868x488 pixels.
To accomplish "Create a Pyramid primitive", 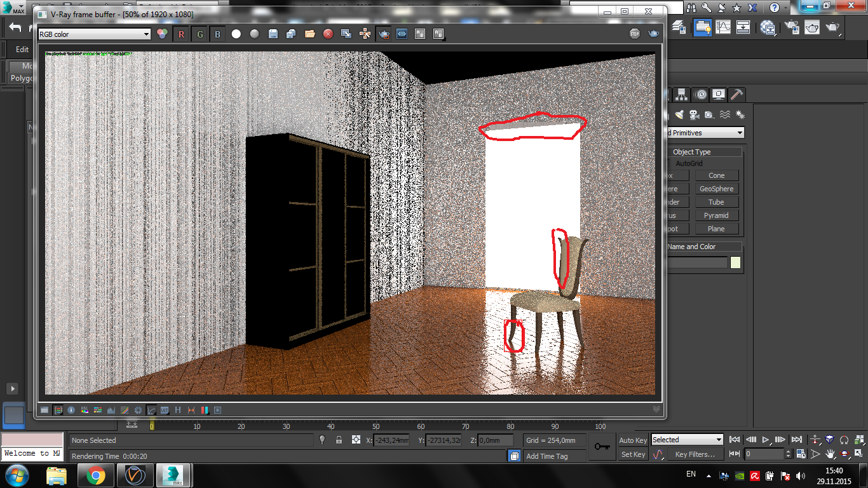I will point(717,215).
